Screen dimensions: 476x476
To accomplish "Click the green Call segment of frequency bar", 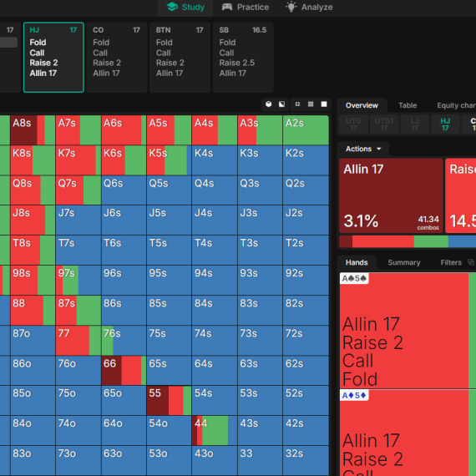I will [x=431, y=241].
